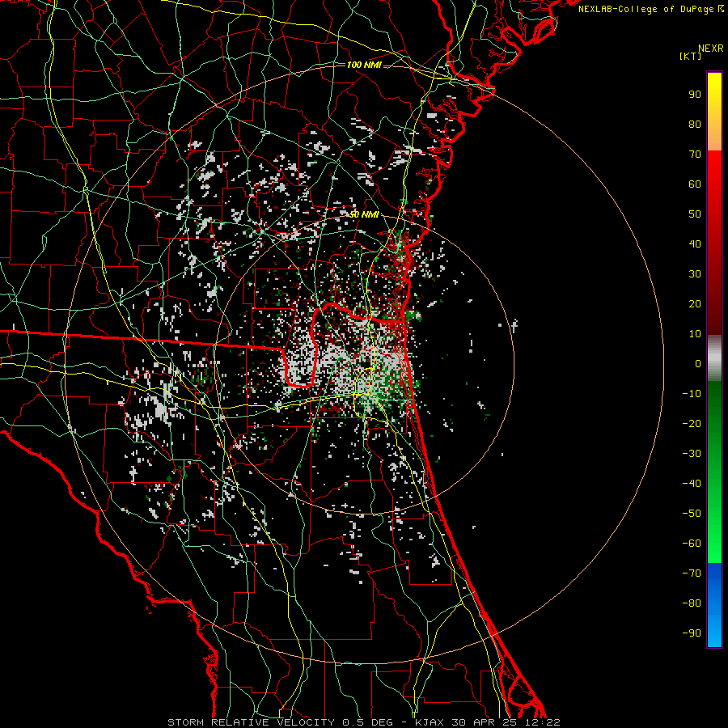Image resolution: width=728 pixels, height=728 pixels.
Task: Click the 50 value on velocity scale
Action: 695,214
